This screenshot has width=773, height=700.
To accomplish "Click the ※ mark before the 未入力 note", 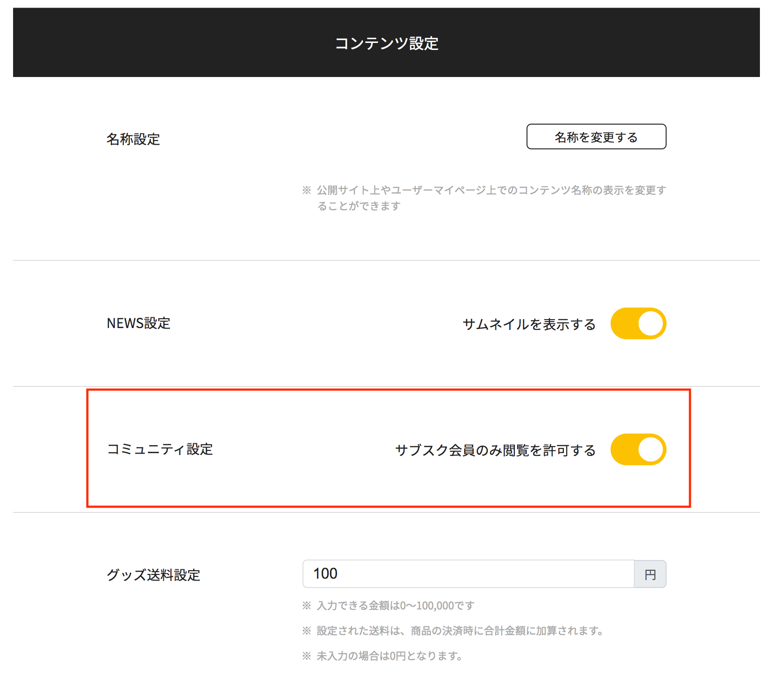I will (x=307, y=656).
